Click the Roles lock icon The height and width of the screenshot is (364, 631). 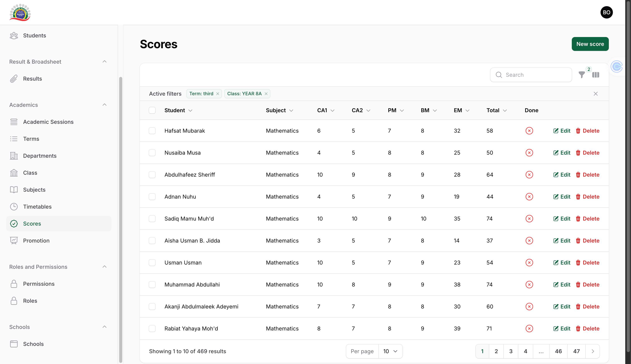[x=14, y=301]
